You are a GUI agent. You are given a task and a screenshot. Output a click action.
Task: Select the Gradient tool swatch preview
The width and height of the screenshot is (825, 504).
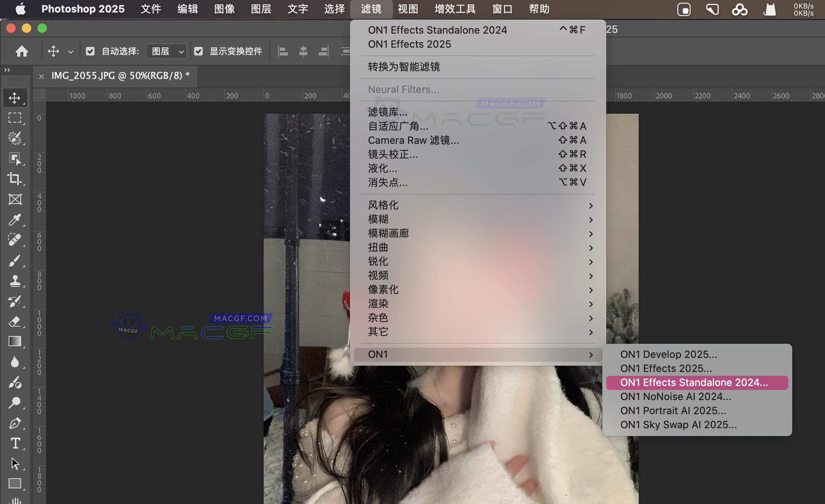point(15,341)
